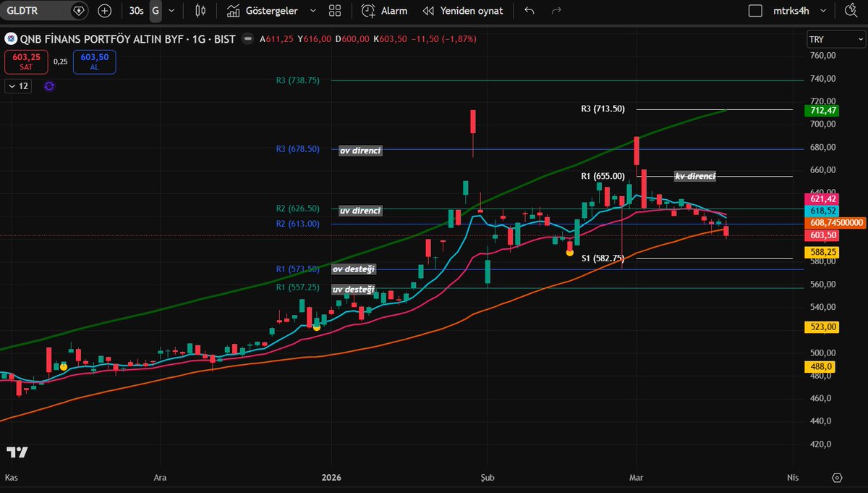
Task: Click the cyan 618,52 price tag
Action: [x=822, y=211]
